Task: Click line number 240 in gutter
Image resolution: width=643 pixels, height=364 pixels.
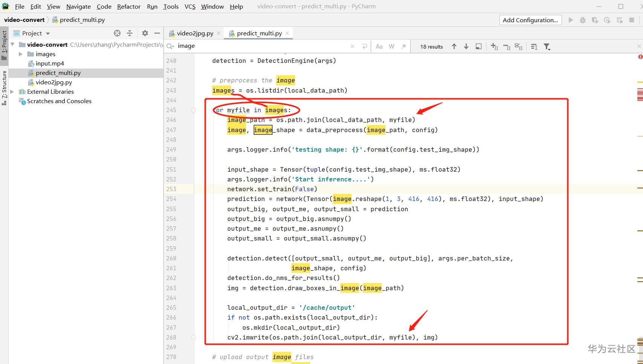Action: pyautogui.click(x=171, y=61)
